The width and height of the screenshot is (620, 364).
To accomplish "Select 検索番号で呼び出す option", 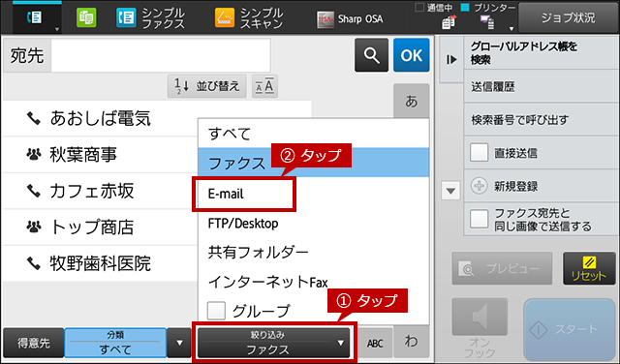I will 541,120.
